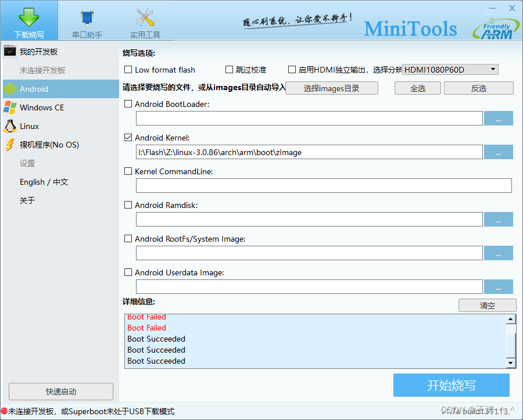Toggle the 跳过校准 checkbox

coord(229,70)
